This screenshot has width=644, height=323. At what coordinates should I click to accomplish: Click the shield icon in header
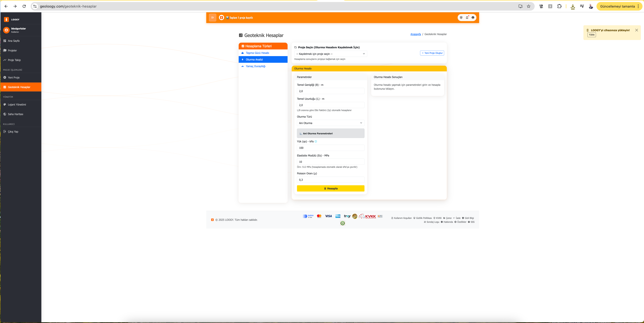[x=461, y=18]
